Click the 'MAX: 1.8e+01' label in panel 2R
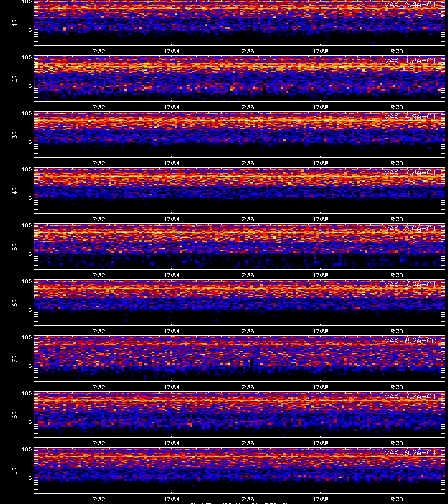The height and width of the screenshot is (504, 448). (410, 60)
